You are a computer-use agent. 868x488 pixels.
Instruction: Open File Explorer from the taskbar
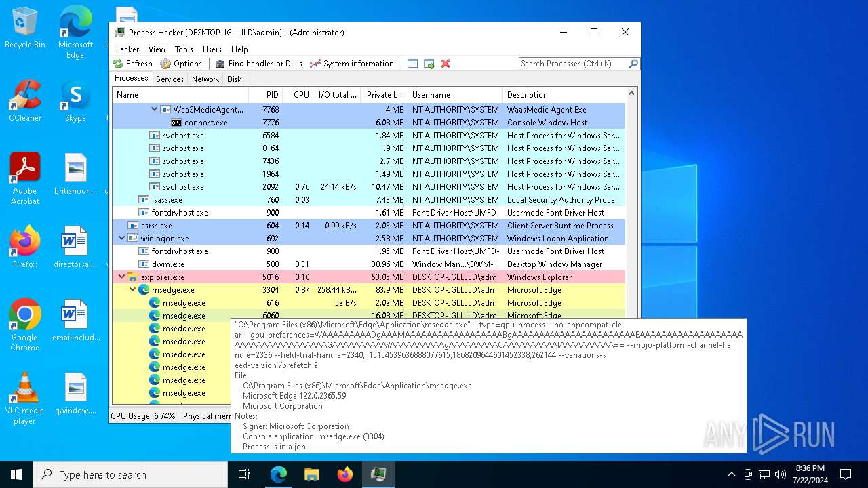[x=311, y=474]
